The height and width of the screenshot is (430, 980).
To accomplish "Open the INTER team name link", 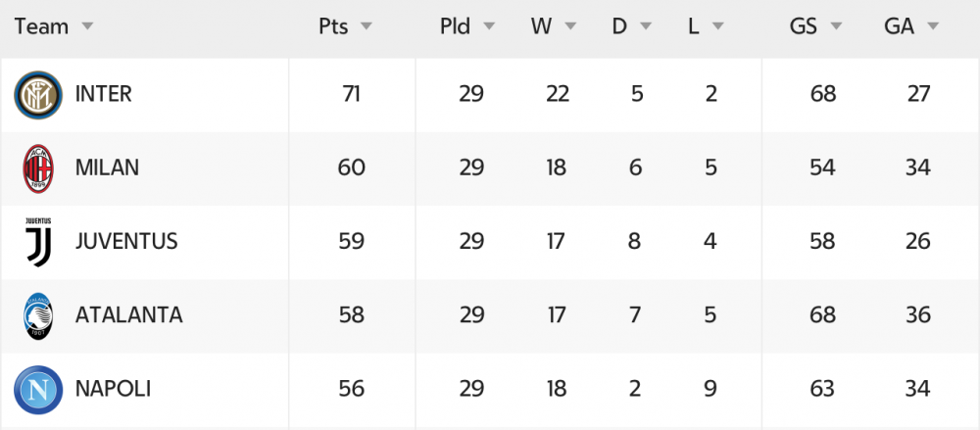I will [104, 94].
